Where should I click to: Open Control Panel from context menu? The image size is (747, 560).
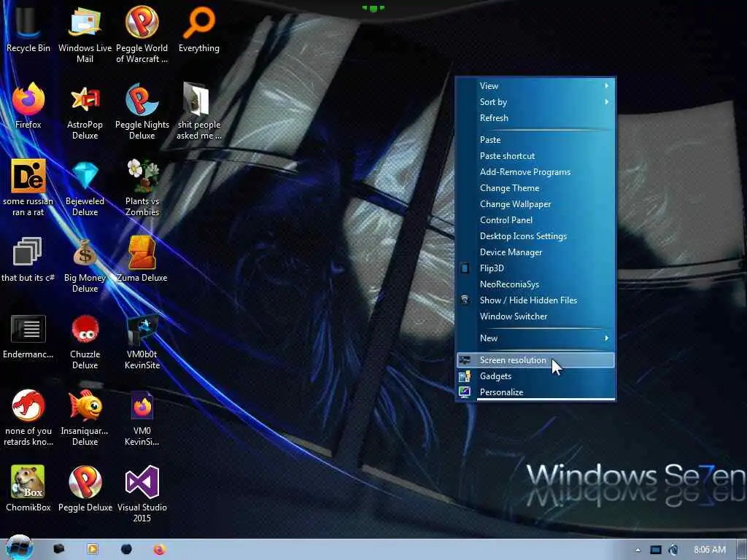coord(535,220)
